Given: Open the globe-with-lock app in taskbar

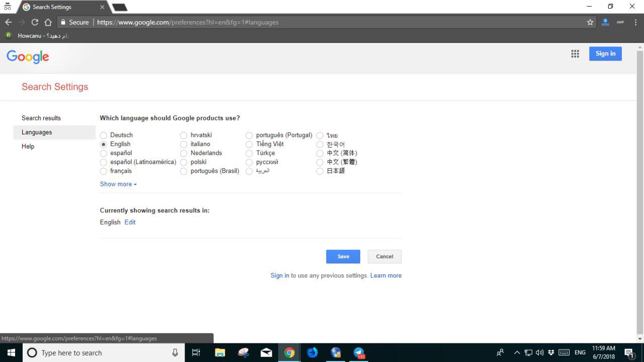Looking at the screenshot, I should point(336,352).
